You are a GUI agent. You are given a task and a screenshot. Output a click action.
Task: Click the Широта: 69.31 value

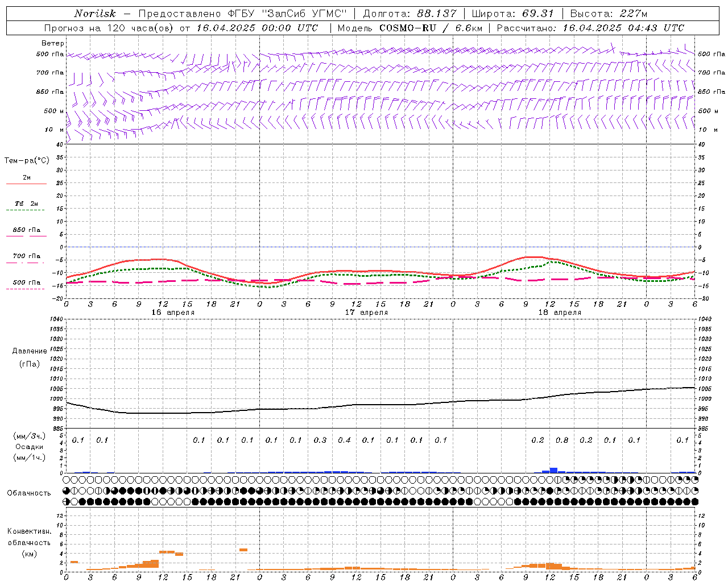[512, 14]
